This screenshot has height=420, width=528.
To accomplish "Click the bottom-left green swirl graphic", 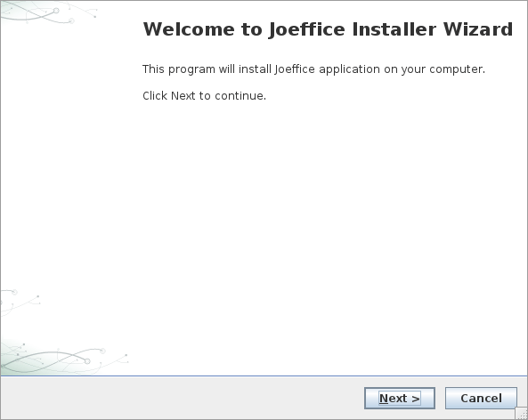I will [x=64, y=358].
